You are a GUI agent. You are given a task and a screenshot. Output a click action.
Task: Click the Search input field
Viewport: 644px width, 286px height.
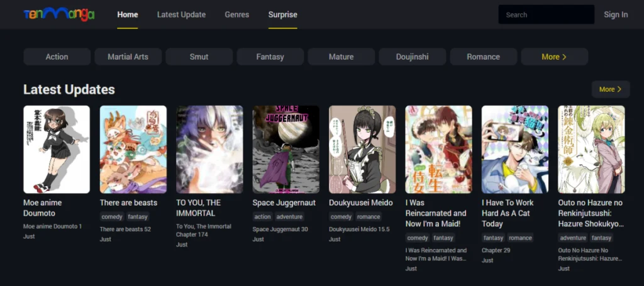pyautogui.click(x=547, y=15)
